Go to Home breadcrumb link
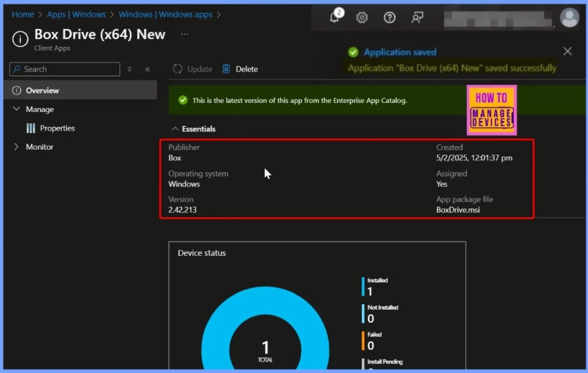The image size is (588, 373). pyautogui.click(x=23, y=14)
